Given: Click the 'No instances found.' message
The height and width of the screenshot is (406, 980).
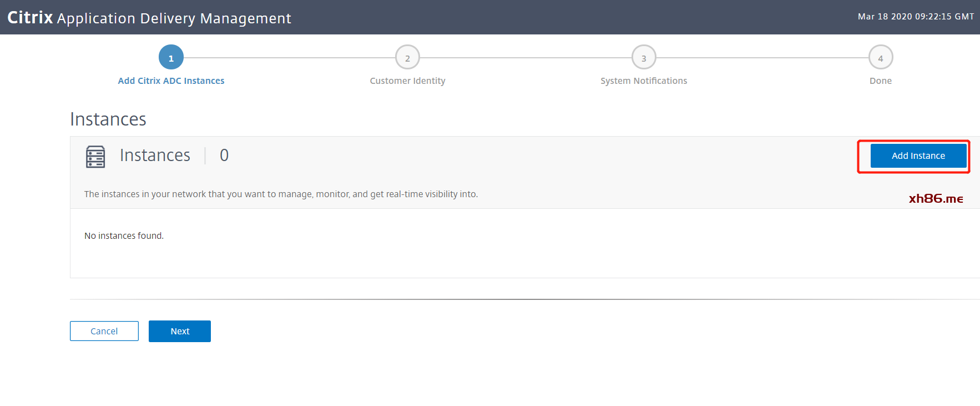Looking at the screenshot, I should point(124,235).
